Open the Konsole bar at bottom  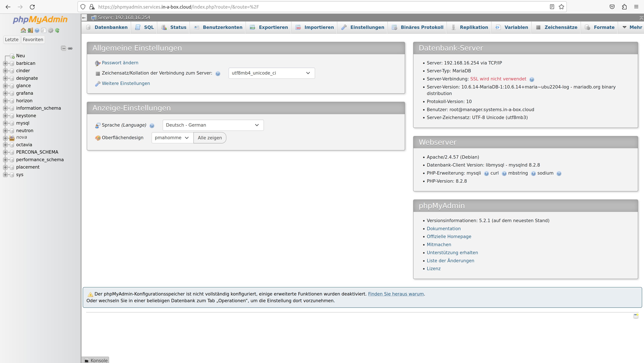(x=96, y=360)
